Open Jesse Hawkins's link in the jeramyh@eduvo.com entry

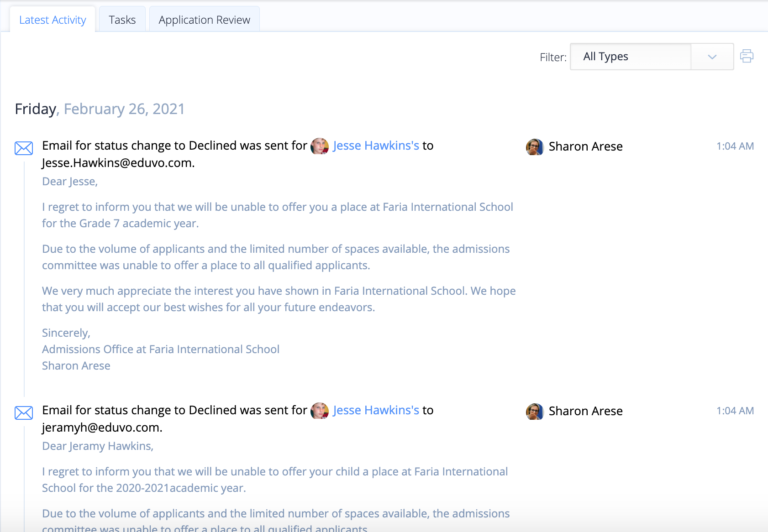coord(376,410)
